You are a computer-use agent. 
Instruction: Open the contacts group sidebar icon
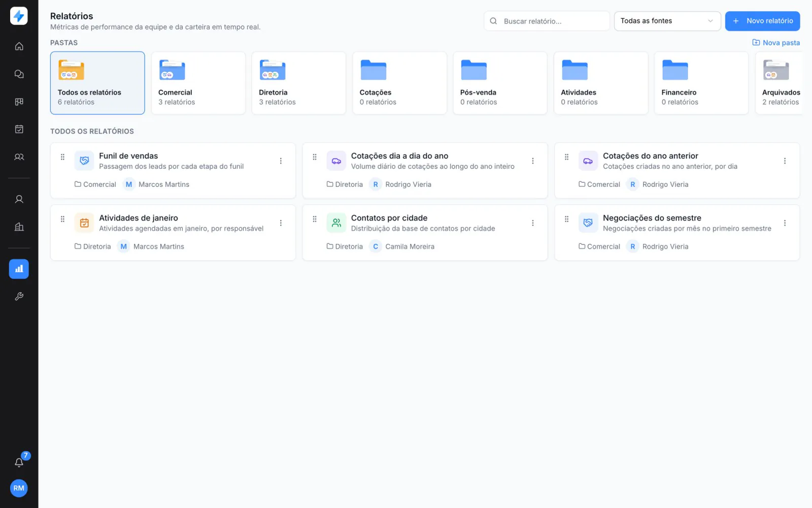point(19,157)
